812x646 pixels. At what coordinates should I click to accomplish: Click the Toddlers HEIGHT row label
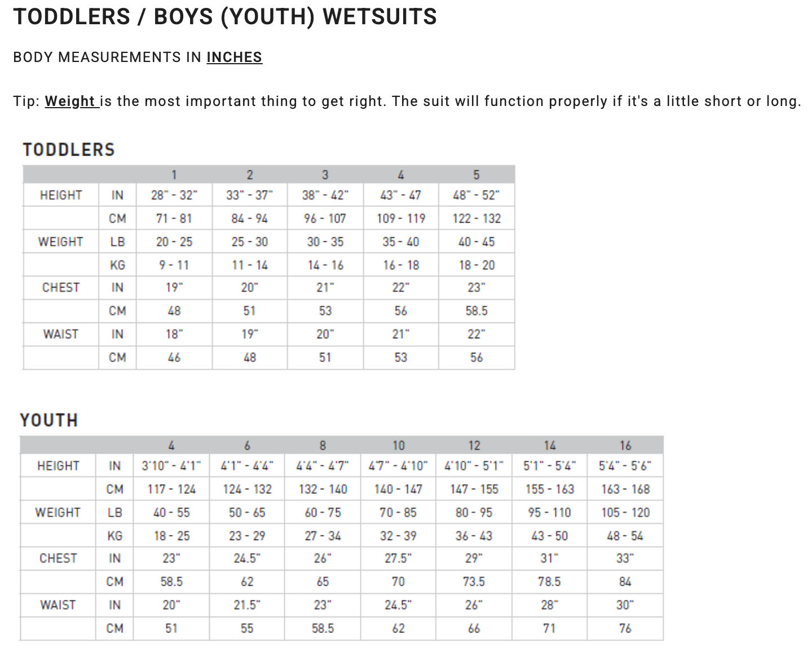tap(61, 196)
